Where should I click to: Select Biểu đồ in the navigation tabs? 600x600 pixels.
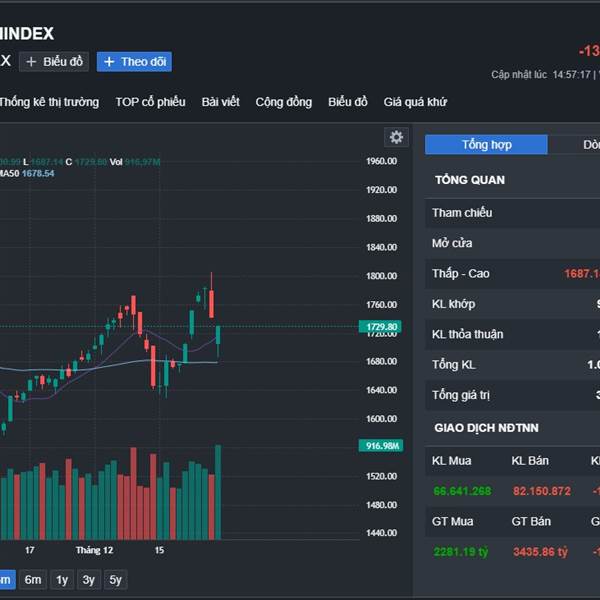(x=348, y=102)
